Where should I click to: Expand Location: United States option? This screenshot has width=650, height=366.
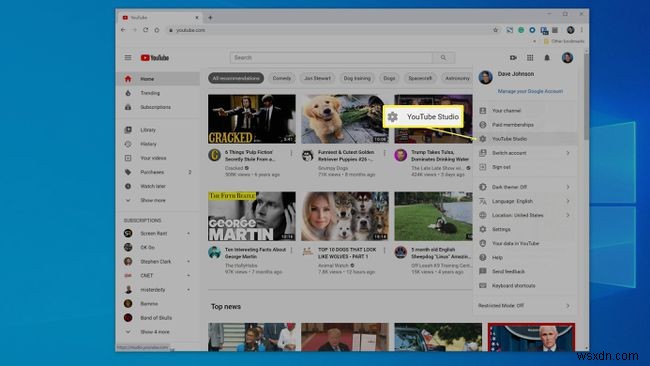[525, 215]
